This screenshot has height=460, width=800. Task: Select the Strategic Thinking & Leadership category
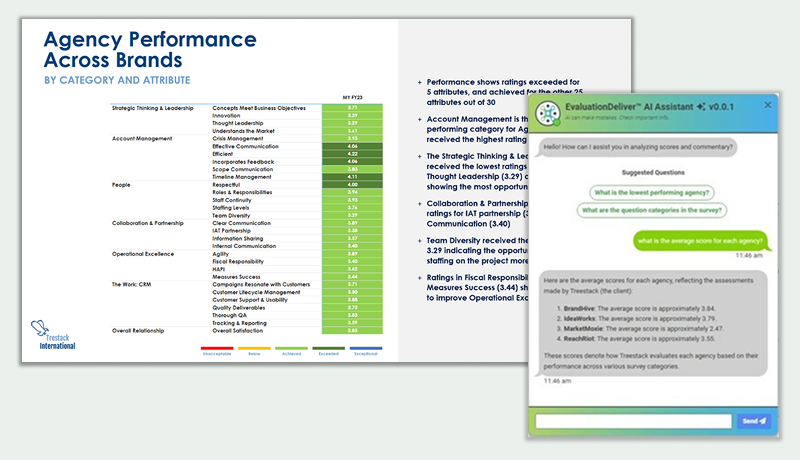coord(153,108)
